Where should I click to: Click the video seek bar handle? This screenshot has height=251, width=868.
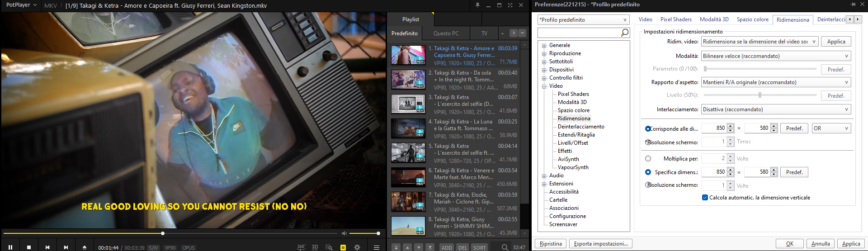click(163, 233)
